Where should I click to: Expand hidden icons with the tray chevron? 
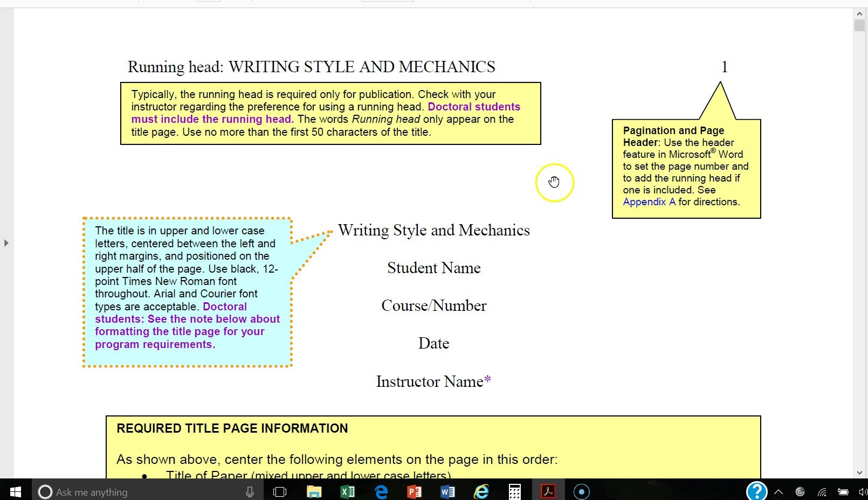click(x=778, y=491)
